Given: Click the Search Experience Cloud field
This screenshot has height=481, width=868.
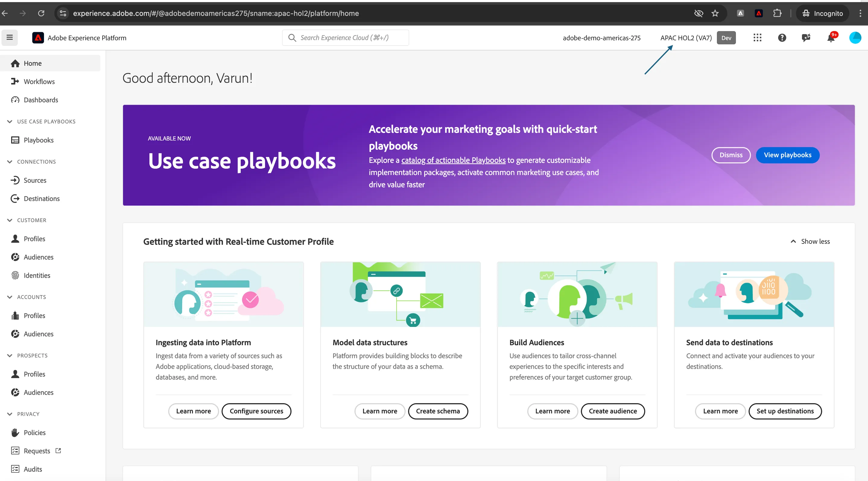Looking at the screenshot, I should point(345,38).
